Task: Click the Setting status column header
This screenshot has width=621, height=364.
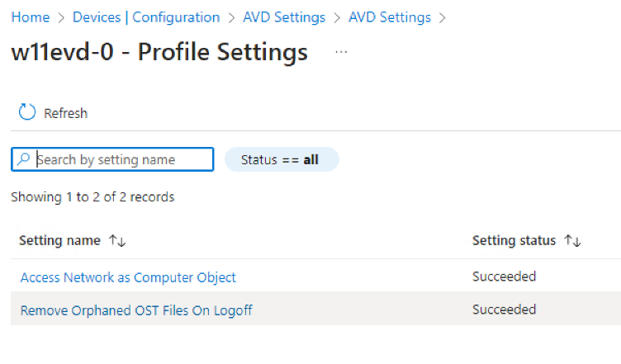Action: tap(514, 241)
